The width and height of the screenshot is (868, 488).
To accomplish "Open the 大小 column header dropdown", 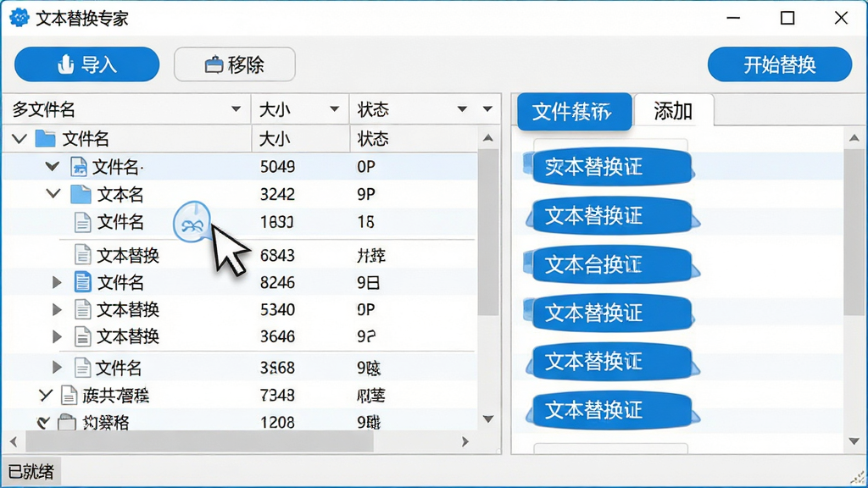I will [x=334, y=109].
